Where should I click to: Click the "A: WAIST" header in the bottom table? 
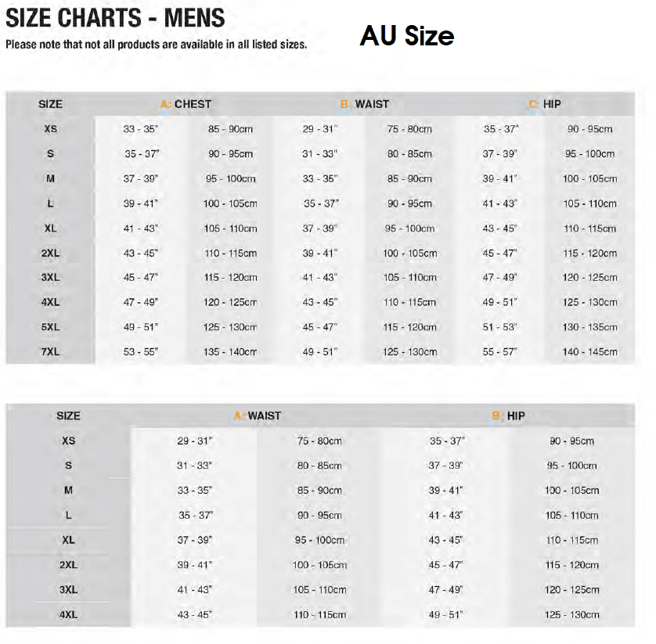tap(258, 416)
